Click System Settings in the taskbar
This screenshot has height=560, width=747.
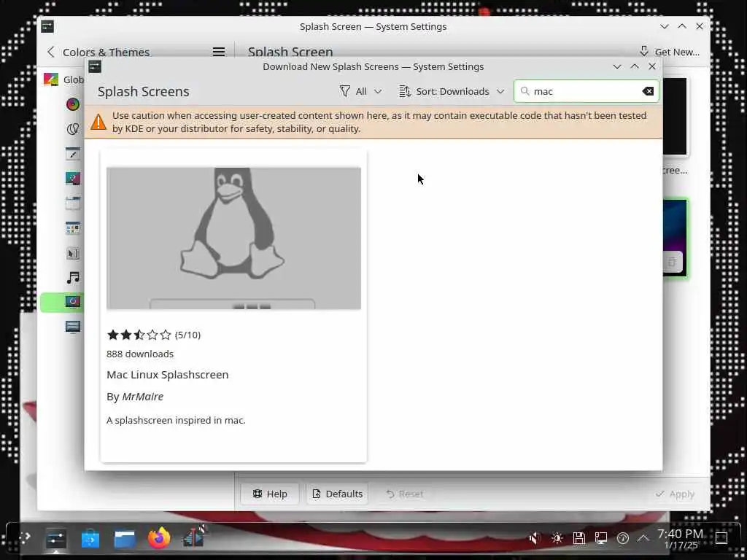pos(55,539)
